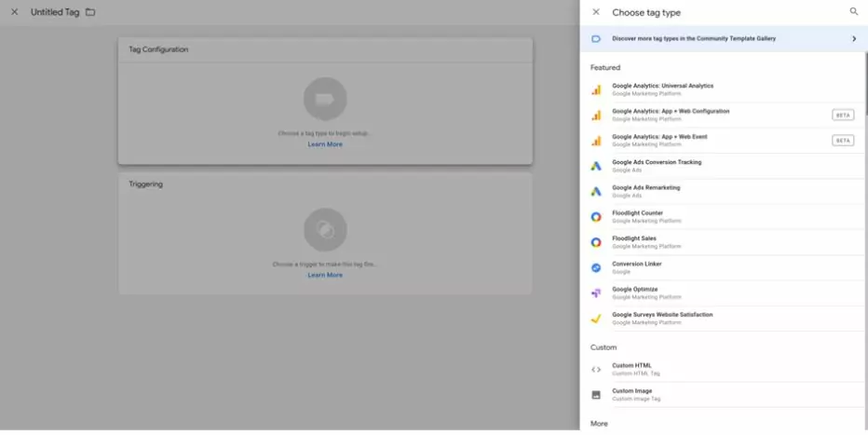Image resolution: width=868 pixels, height=435 pixels.
Task: Click the Featured section heading
Action: pos(605,67)
